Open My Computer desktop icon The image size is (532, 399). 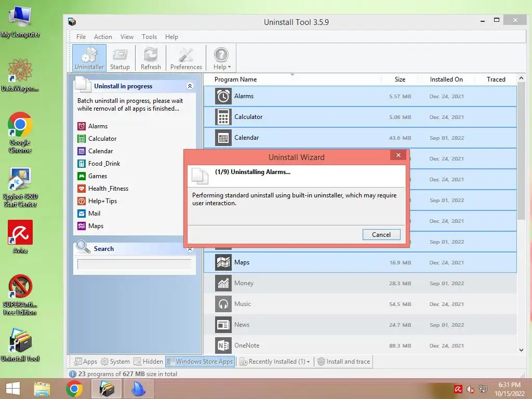[x=20, y=22]
